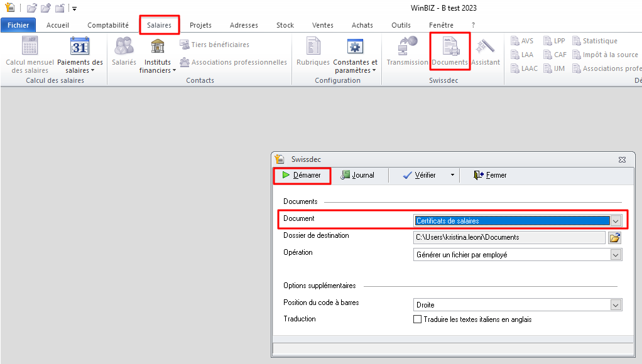Click the Dossier de destination path field

tap(509, 238)
